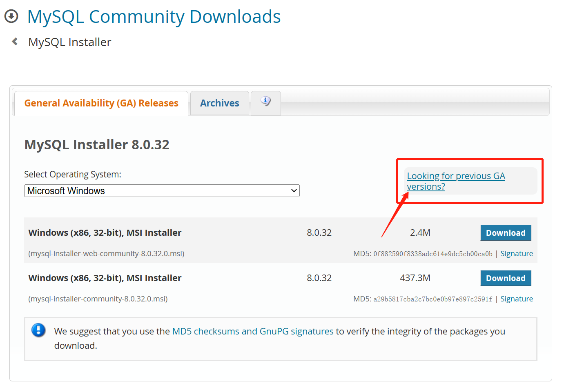573x392 pixels.
Task: Click the Signature link for the web installer
Action: click(516, 253)
